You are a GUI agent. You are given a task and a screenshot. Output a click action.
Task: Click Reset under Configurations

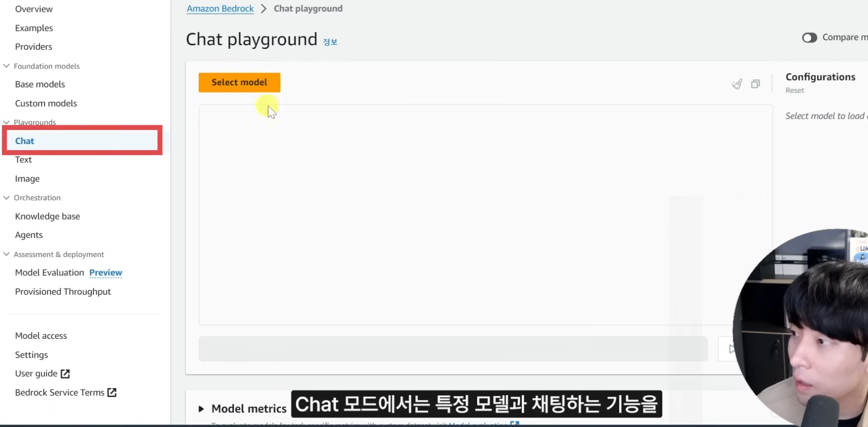794,90
